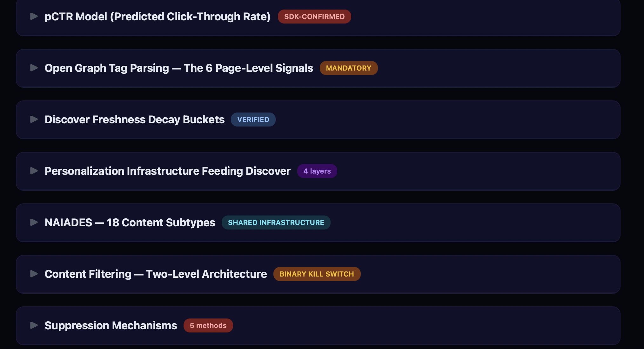
Task: Click the MANDATORY badge
Action: 348,68
